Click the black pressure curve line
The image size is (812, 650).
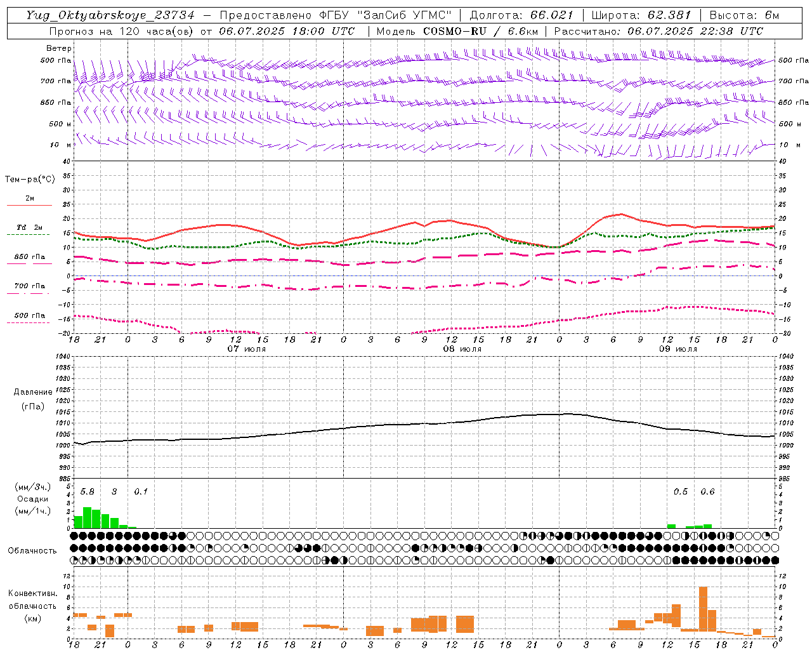point(425,424)
